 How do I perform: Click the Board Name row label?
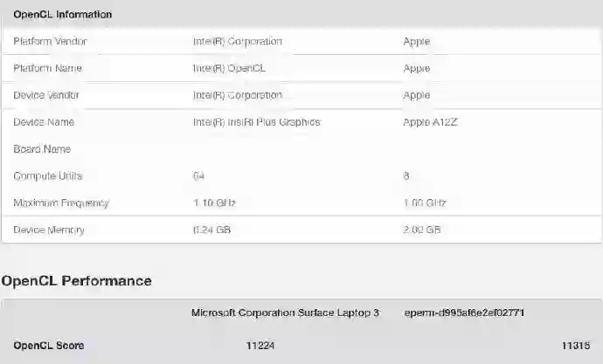point(42,149)
